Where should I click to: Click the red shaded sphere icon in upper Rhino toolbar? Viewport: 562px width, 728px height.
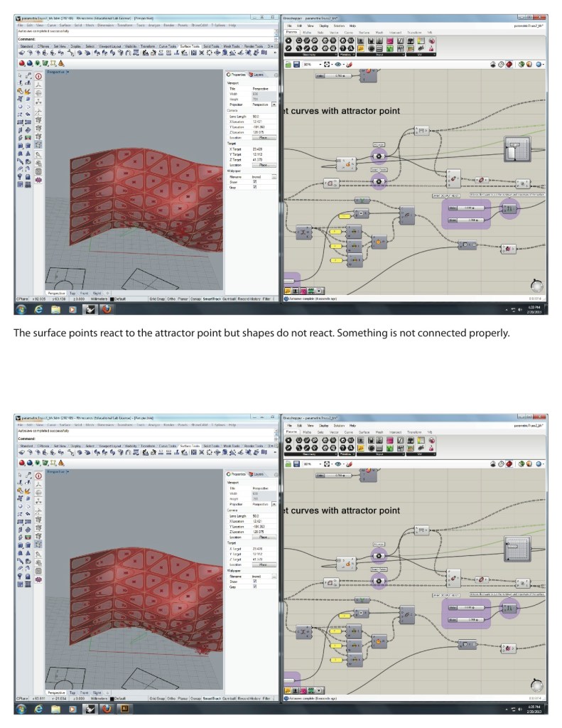[20, 63]
